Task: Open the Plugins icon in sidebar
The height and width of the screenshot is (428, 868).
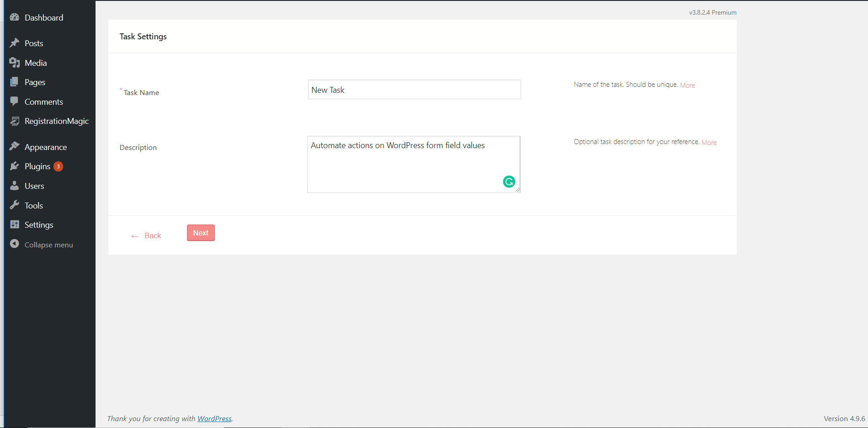Action: click(x=15, y=166)
